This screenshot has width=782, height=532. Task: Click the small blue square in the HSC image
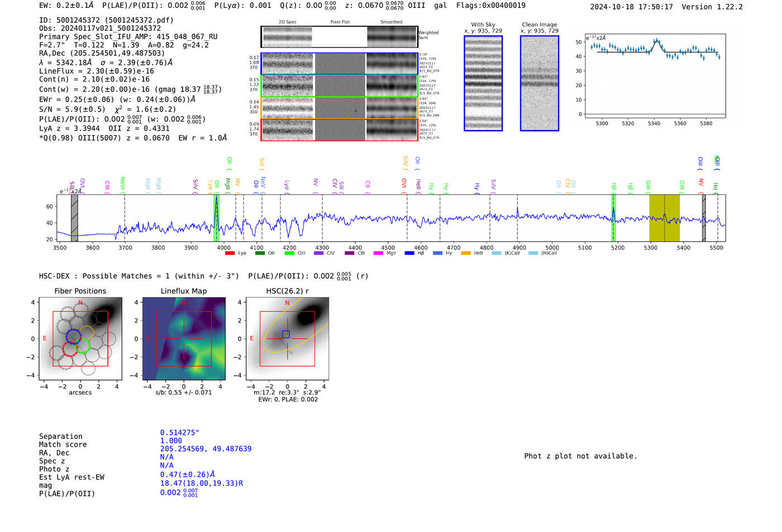pyautogui.click(x=286, y=334)
